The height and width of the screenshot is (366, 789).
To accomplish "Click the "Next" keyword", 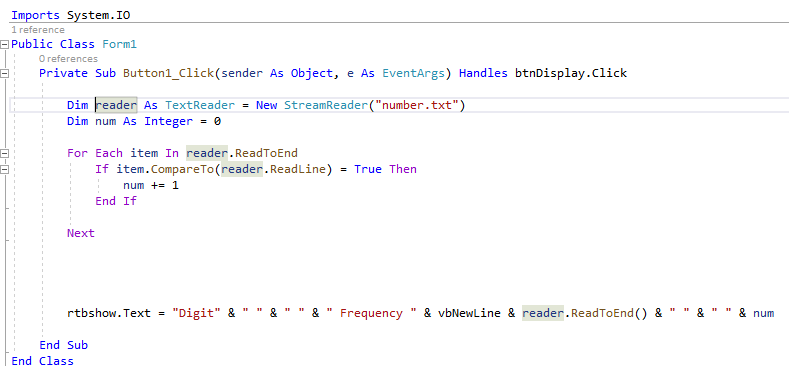I will [x=81, y=233].
